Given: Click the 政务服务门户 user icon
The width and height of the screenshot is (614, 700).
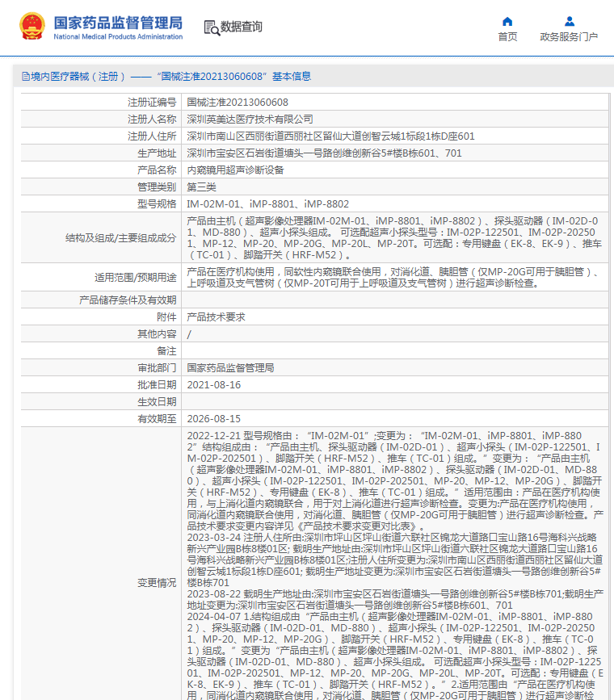Looking at the screenshot, I should point(569,22).
